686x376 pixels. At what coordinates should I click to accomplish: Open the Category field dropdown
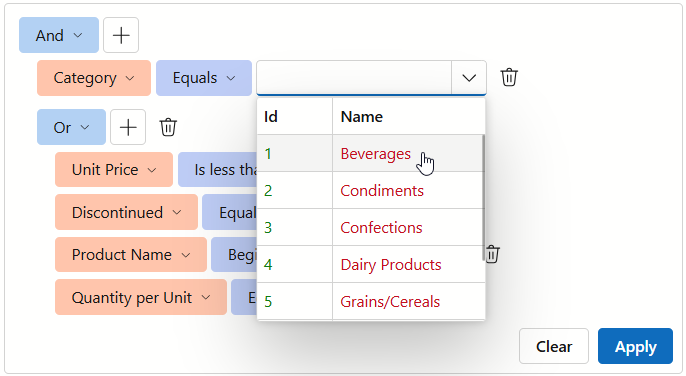tap(94, 78)
